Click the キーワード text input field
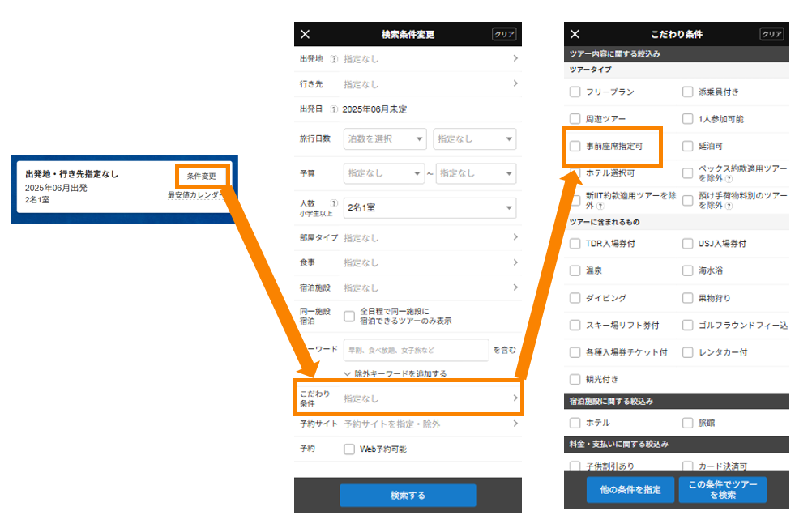The height and width of the screenshot is (528, 812). [416, 350]
